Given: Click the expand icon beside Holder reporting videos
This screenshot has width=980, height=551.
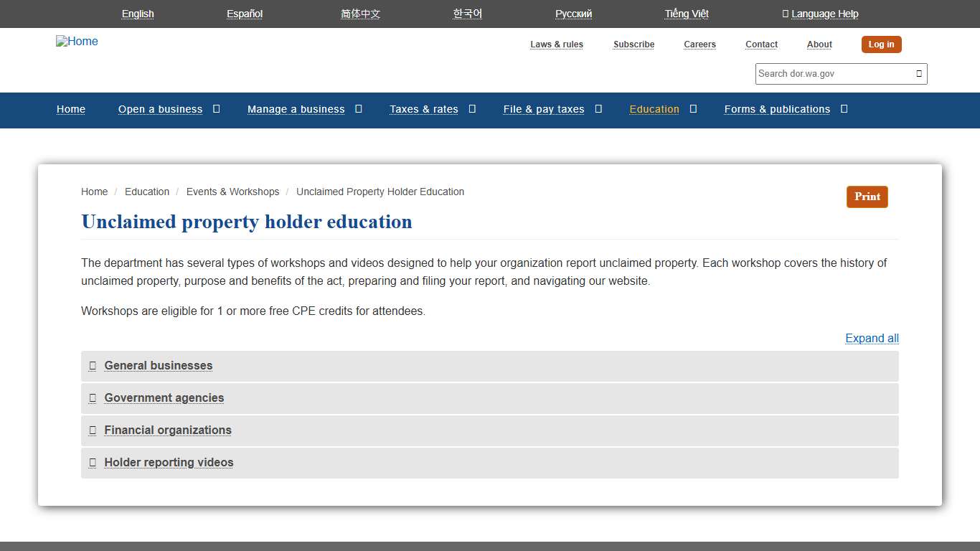Looking at the screenshot, I should point(93,463).
